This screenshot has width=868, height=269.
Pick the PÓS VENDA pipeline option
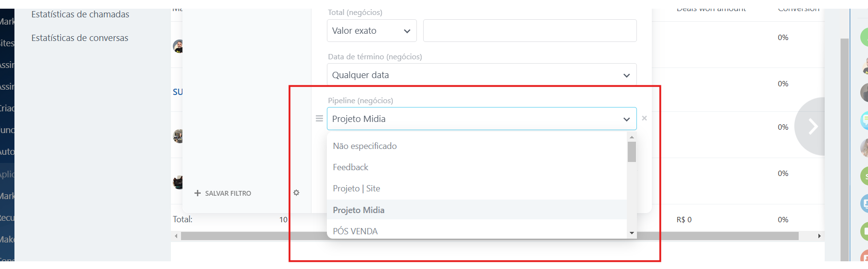point(355,231)
